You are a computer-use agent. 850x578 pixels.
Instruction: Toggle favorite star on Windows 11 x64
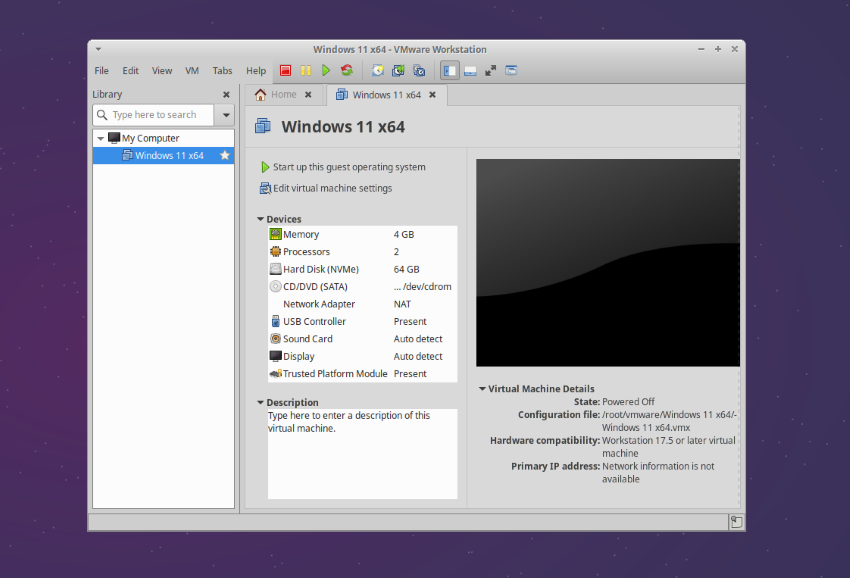coord(225,156)
